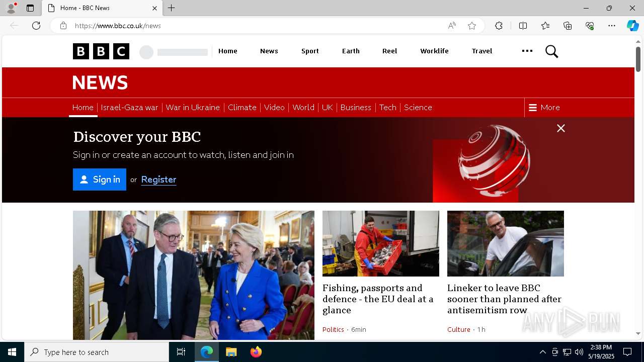
Task: Open Sport in top navigation
Action: (310, 51)
